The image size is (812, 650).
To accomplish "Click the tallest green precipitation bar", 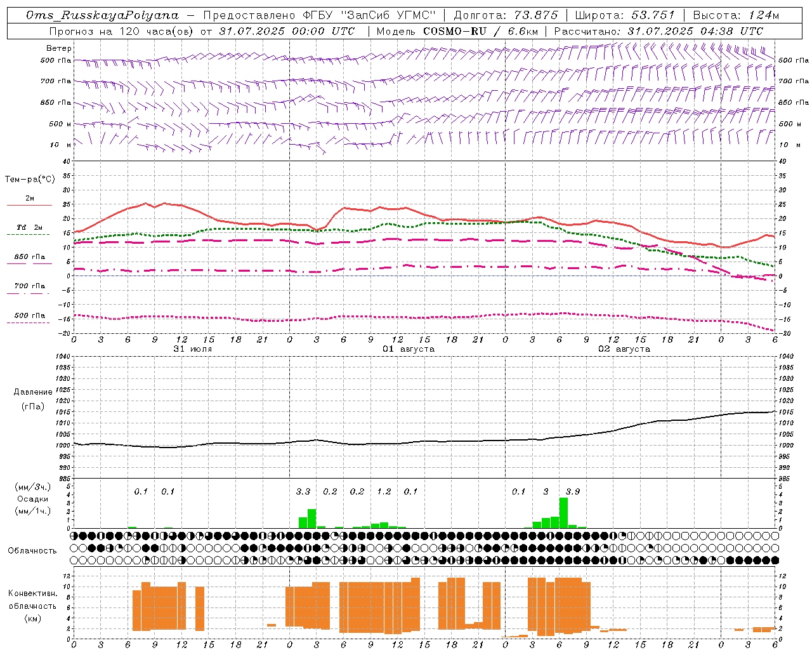I will [563, 513].
